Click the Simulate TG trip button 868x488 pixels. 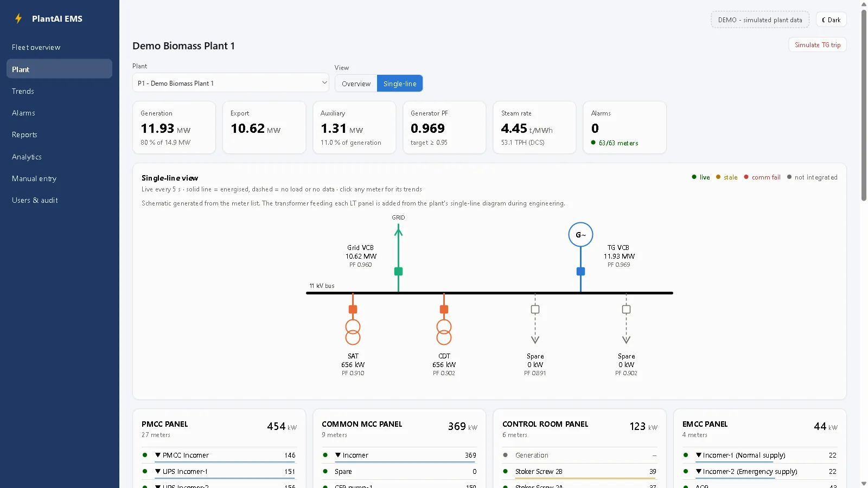[x=818, y=45]
